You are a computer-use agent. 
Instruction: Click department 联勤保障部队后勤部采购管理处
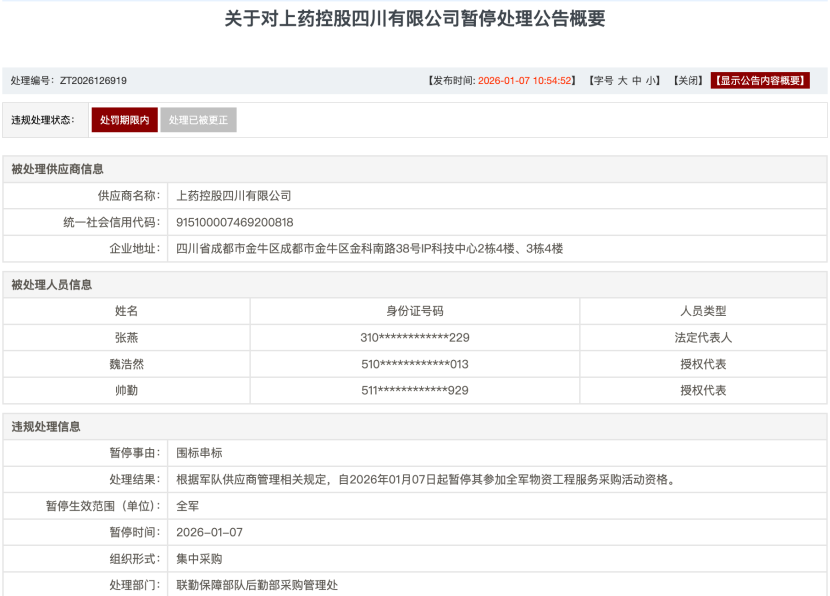[257, 585]
